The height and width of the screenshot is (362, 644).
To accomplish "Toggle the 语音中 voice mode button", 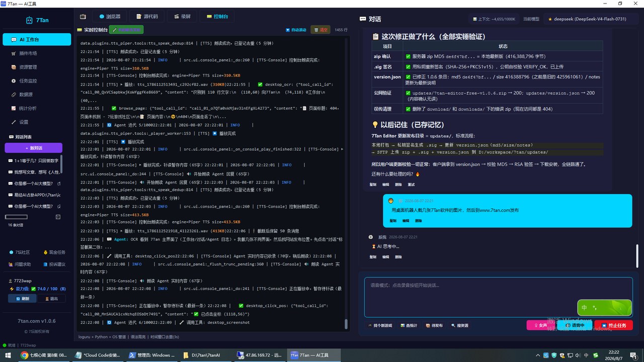I will coord(575,325).
